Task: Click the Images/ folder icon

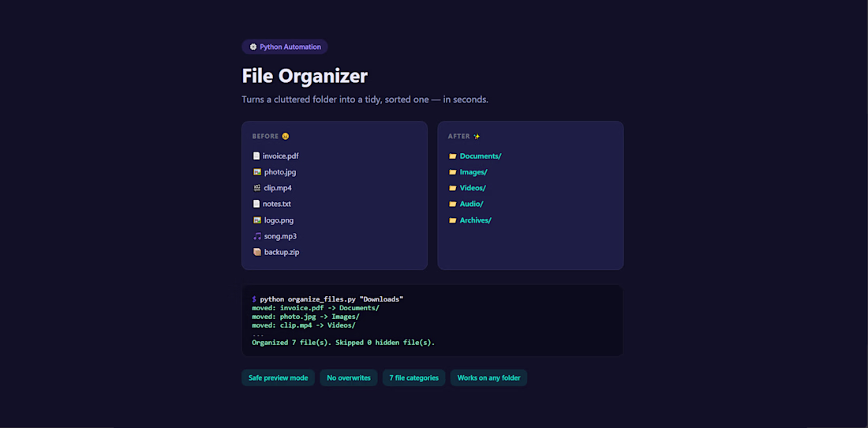Action: click(453, 172)
